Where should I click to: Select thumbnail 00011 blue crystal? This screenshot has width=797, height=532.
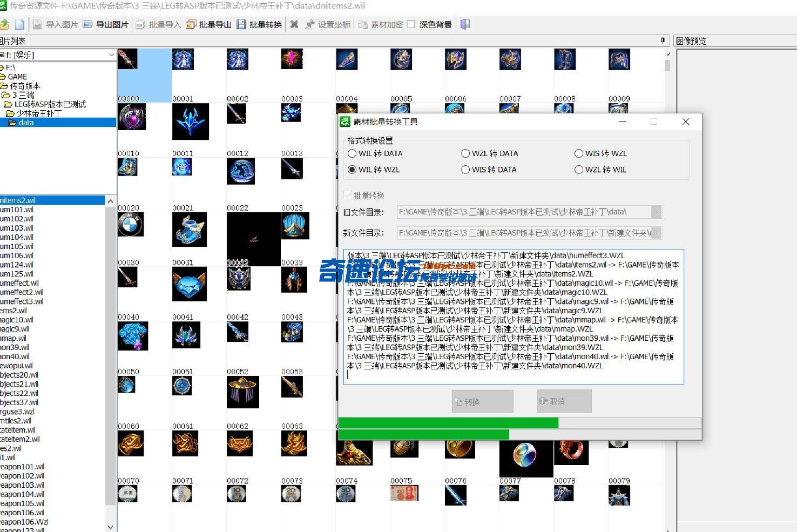[x=191, y=122]
